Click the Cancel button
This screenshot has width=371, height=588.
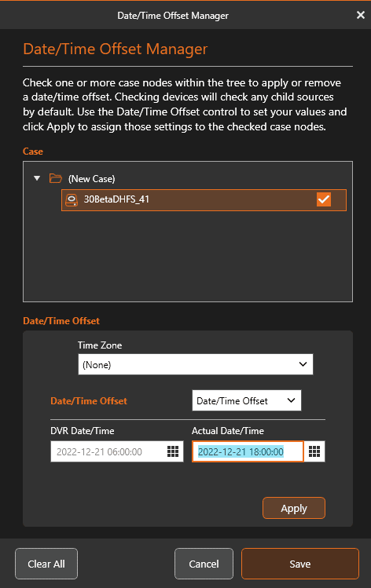204,564
